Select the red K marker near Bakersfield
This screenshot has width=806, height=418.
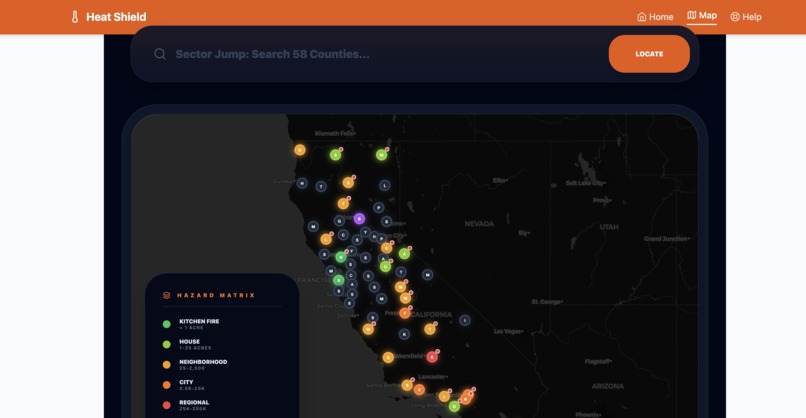tap(432, 357)
